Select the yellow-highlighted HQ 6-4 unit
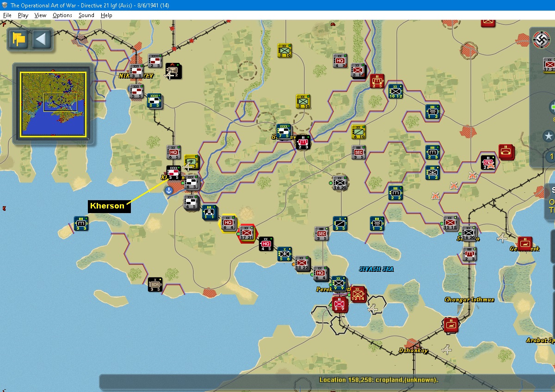This screenshot has width=555, height=392. pyautogui.click(x=228, y=223)
